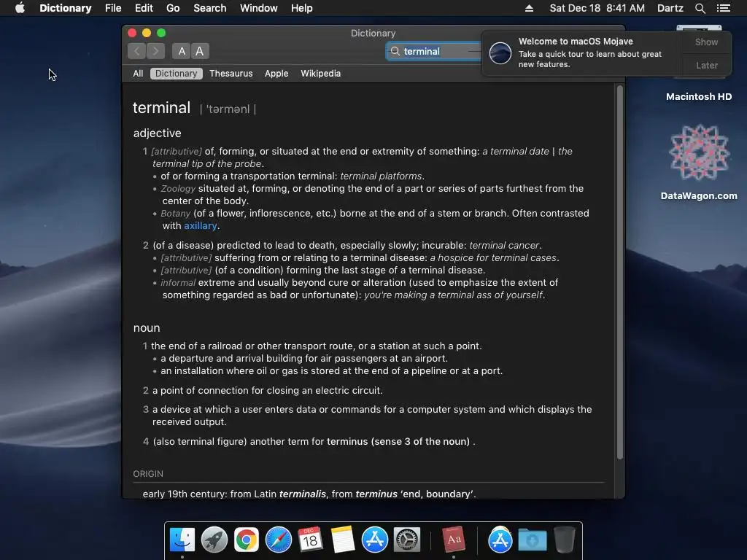Click the Dictionary Aa icon in Dock
The width and height of the screenshot is (747, 560).
[453, 540]
